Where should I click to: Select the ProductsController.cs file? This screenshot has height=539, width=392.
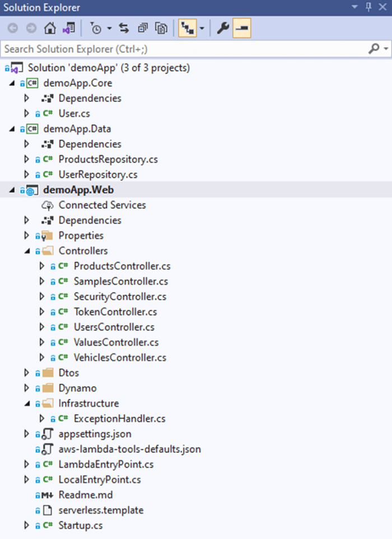coord(122,266)
